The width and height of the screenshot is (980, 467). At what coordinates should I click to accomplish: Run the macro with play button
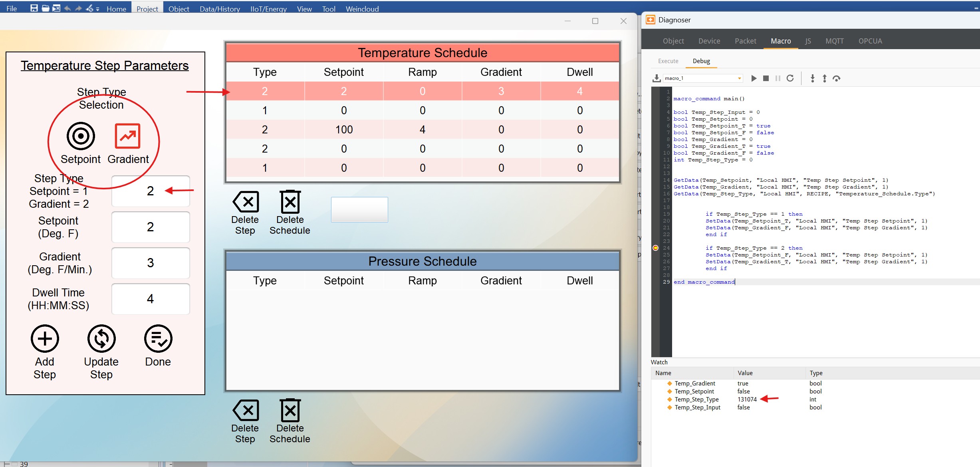[x=754, y=78]
